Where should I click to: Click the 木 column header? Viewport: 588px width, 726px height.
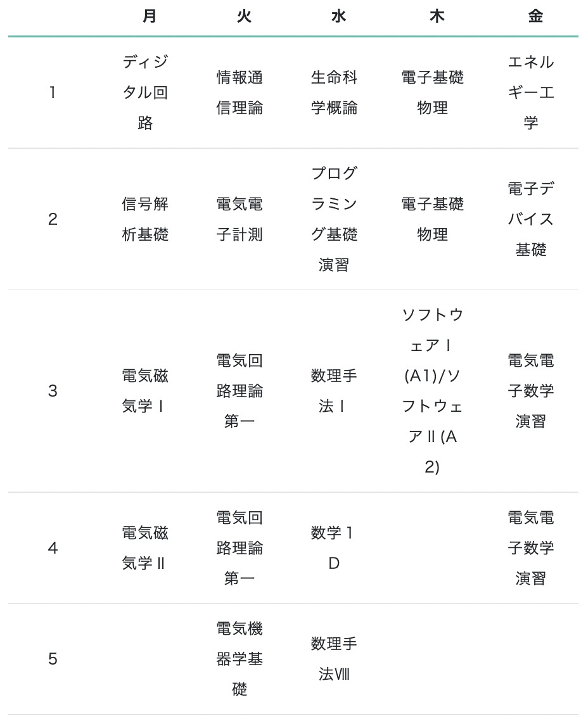[x=437, y=16]
